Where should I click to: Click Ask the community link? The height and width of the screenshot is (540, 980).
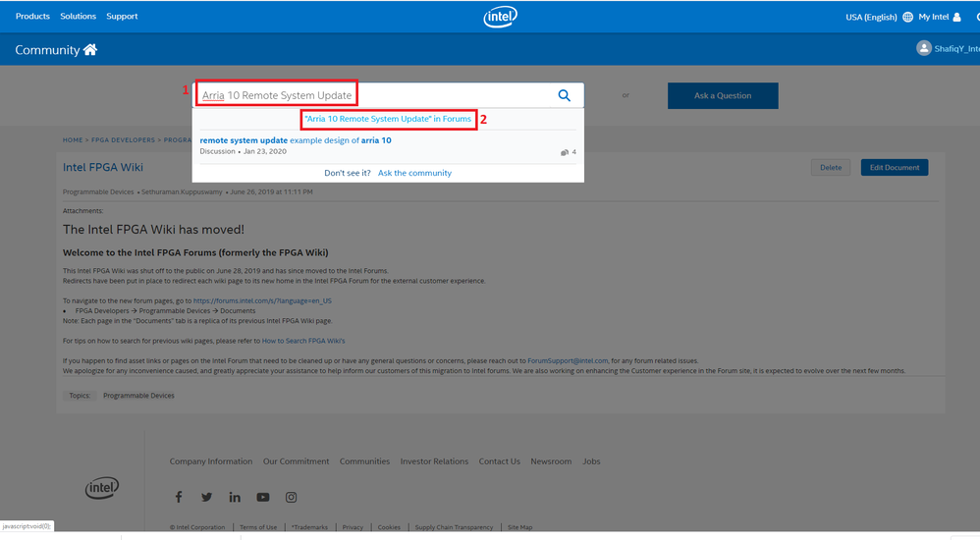pyautogui.click(x=414, y=173)
